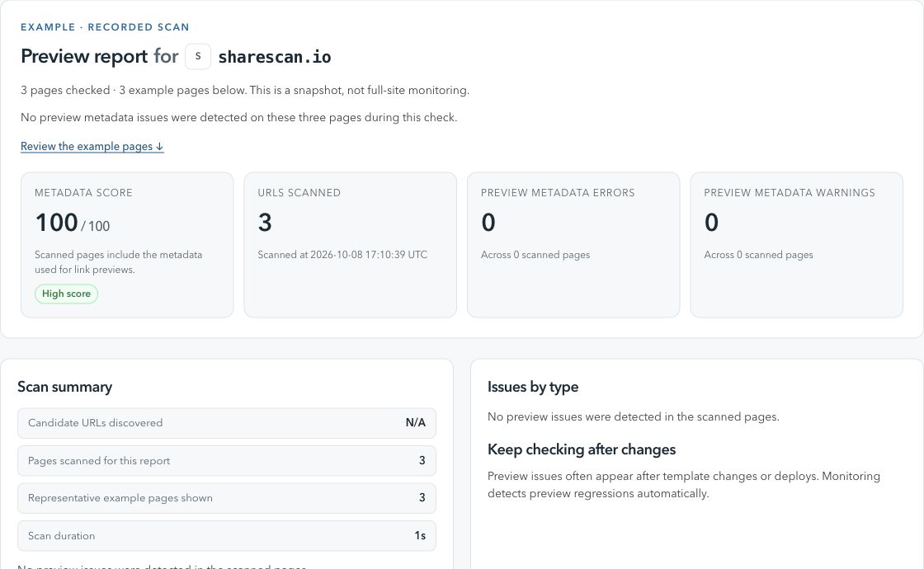Click the 'METADATA SCORE' card label
Image resolution: width=924 pixels, height=569 pixels.
coord(83,193)
